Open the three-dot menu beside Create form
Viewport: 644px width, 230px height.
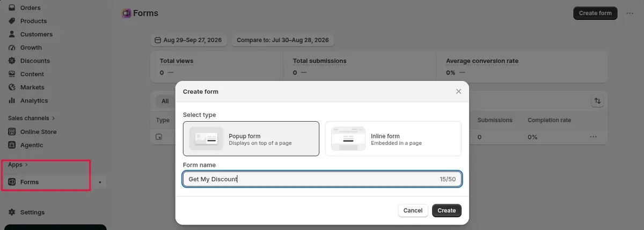pyautogui.click(x=630, y=13)
